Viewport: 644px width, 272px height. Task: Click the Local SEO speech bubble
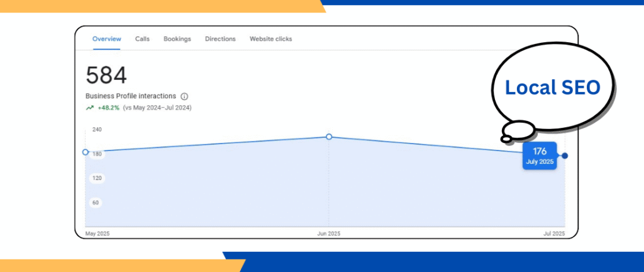tap(552, 88)
